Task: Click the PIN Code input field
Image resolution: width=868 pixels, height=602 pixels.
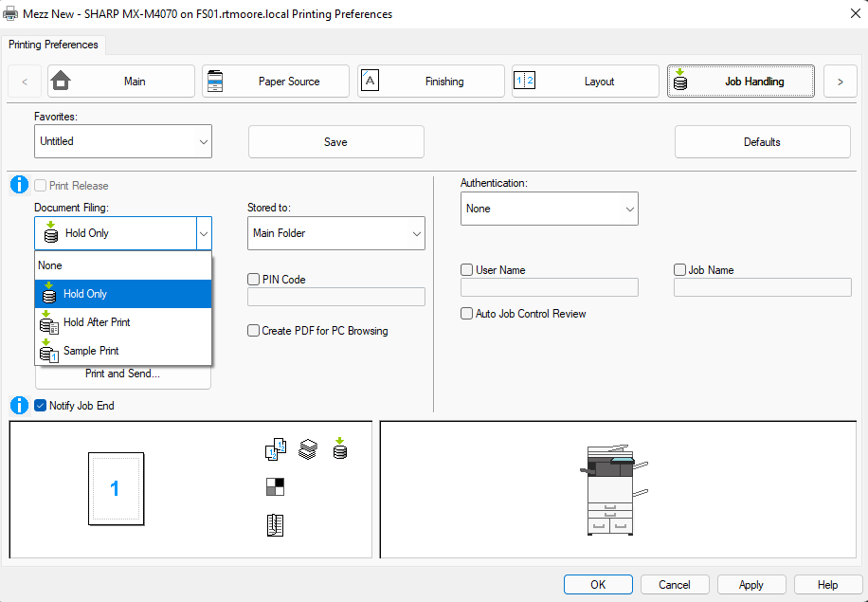Action: click(336, 297)
